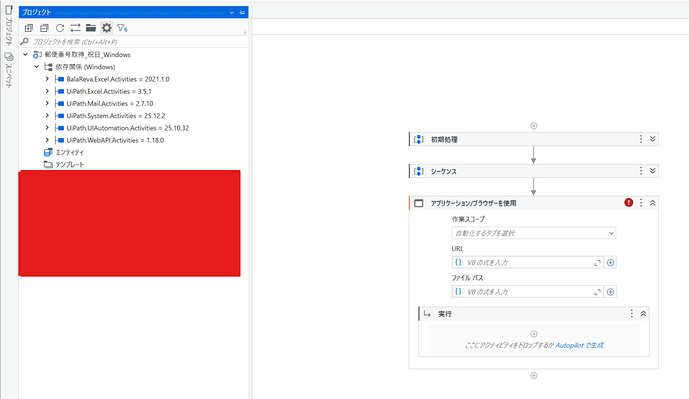Click the シーケンス sequence icon
The width and height of the screenshot is (689, 399).
[419, 171]
